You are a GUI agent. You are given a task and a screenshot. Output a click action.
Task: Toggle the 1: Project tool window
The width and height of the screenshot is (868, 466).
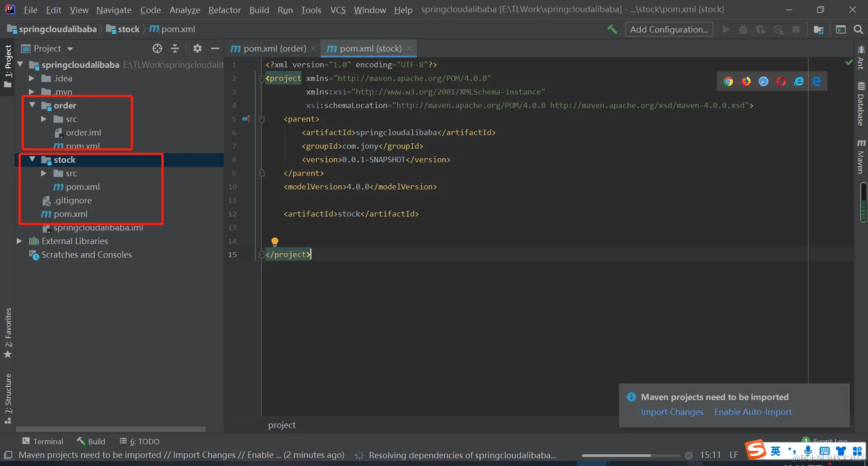click(x=8, y=66)
